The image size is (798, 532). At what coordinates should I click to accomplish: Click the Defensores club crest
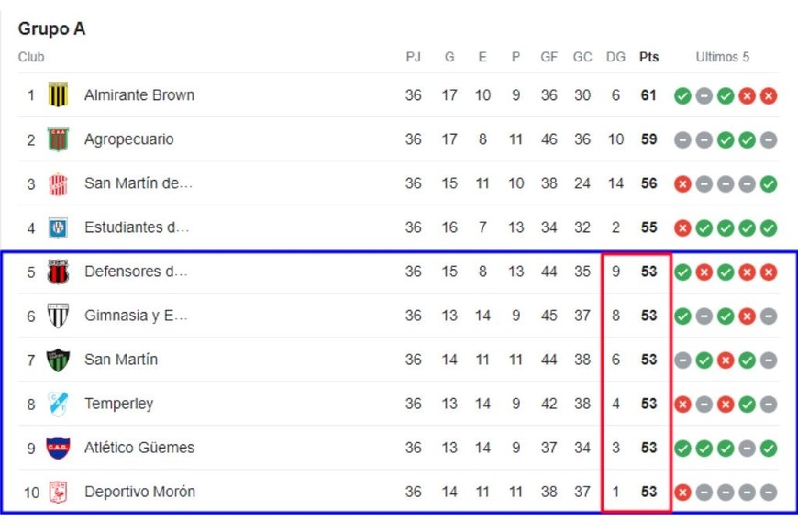58,272
